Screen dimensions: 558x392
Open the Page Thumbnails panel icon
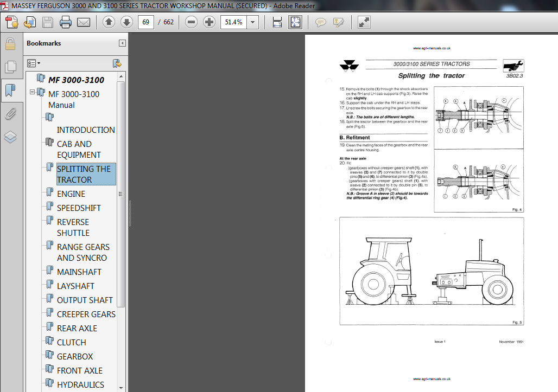(10, 67)
